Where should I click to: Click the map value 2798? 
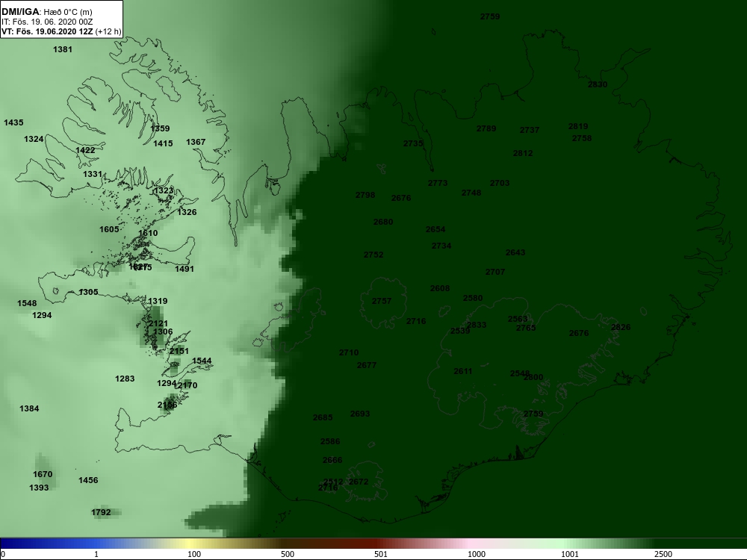coord(365,195)
